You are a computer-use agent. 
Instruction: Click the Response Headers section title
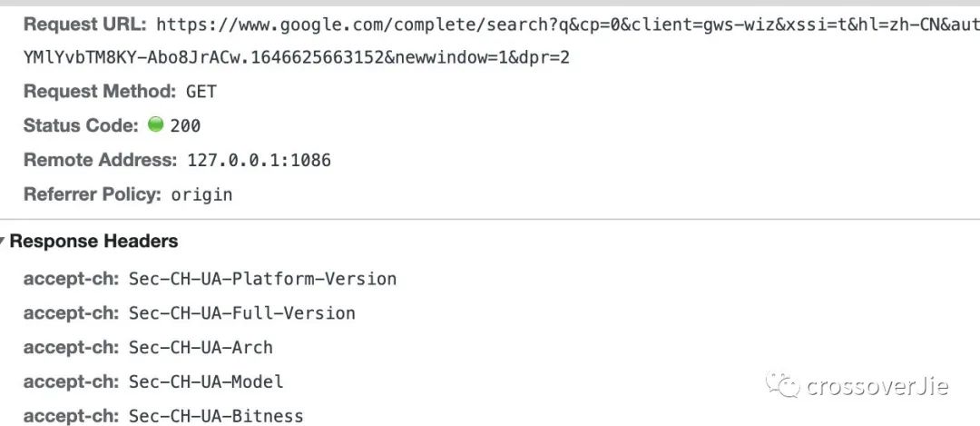pyautogui.click(x=93, y=242)
